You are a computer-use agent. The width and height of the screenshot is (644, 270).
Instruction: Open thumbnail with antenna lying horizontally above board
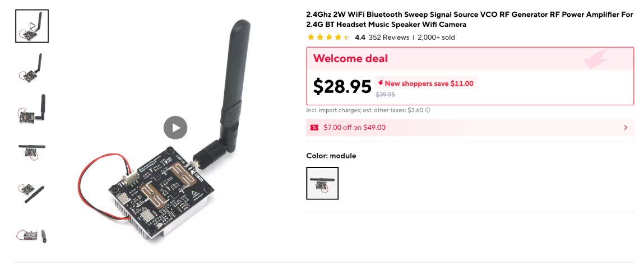[32, 151]
